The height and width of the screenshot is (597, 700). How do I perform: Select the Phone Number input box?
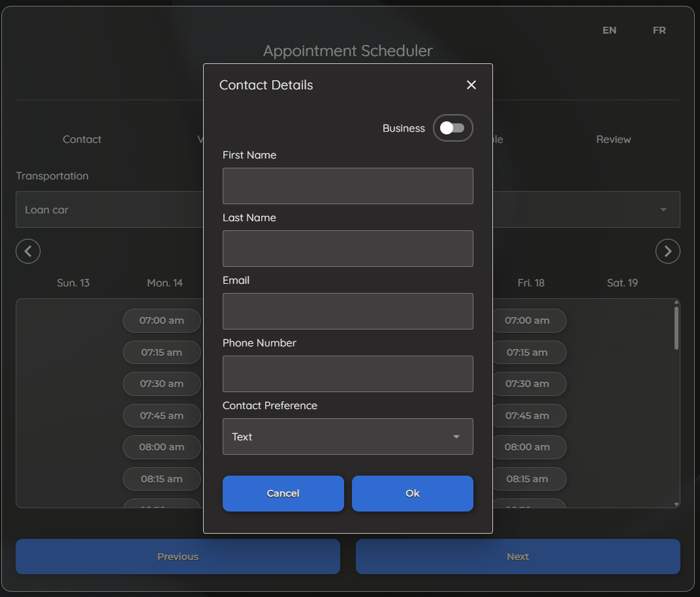347,374
